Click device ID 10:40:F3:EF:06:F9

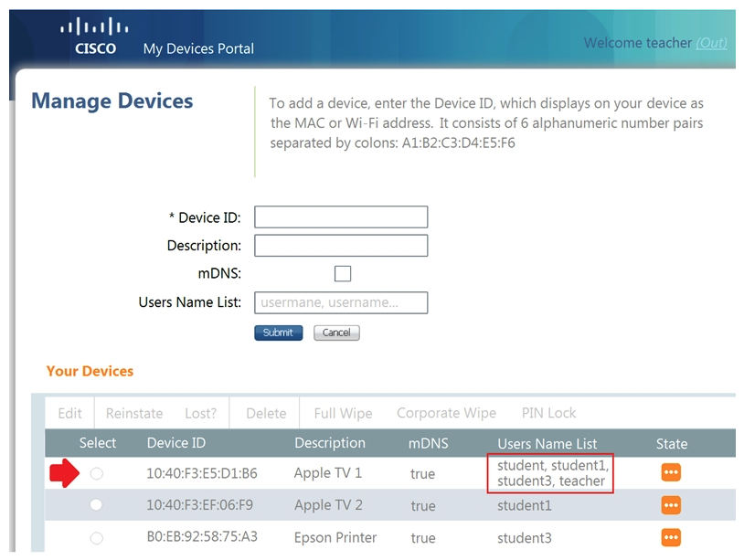pos(200,505)
